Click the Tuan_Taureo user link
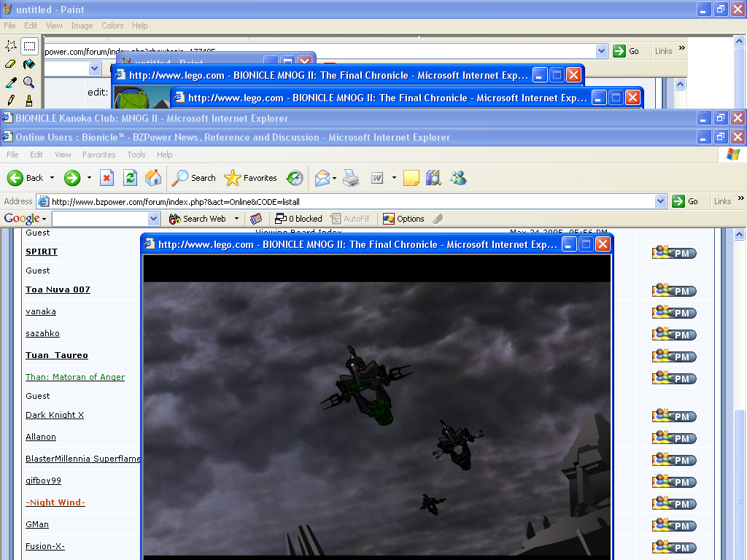 (x=57, y=355)
